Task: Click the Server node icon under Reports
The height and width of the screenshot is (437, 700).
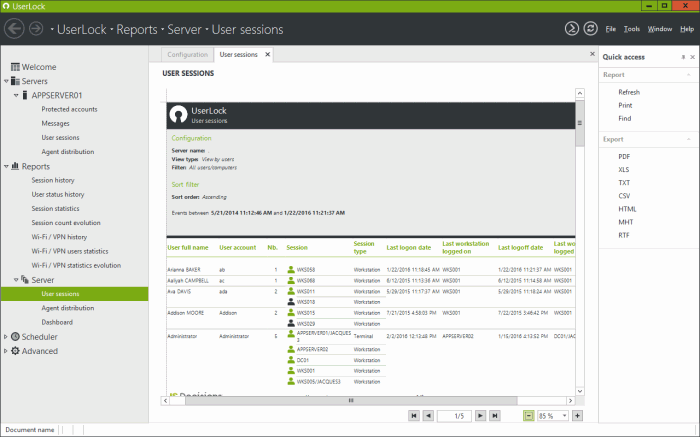Action: 25,279
